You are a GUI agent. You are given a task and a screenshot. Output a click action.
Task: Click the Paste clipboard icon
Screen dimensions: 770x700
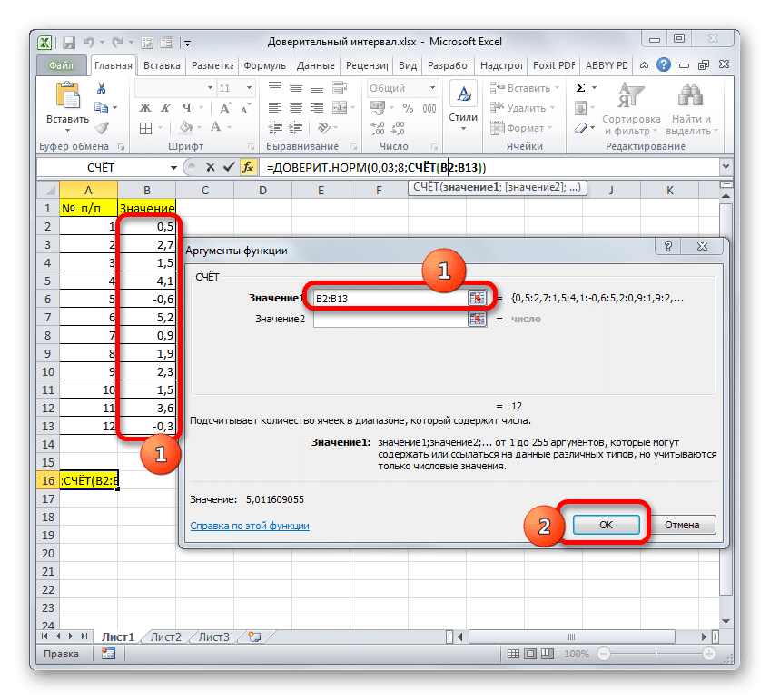[x=67, y=95]
